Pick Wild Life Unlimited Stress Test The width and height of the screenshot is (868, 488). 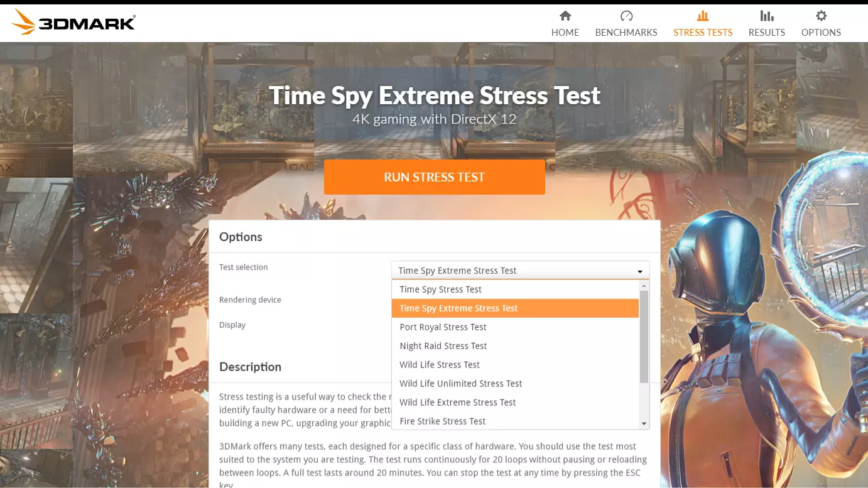click(515, 384)
